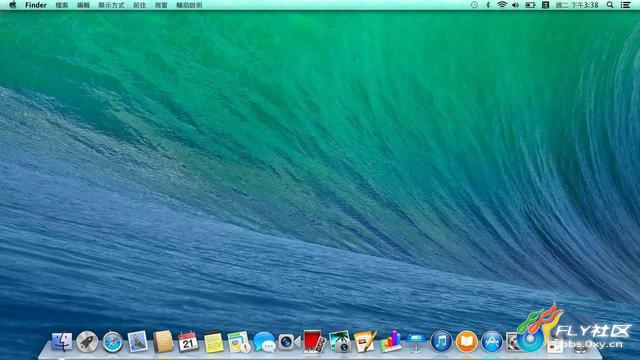Screen dimensions: 640x360
Task: Open the Apple menu
Action: (12, 5)
